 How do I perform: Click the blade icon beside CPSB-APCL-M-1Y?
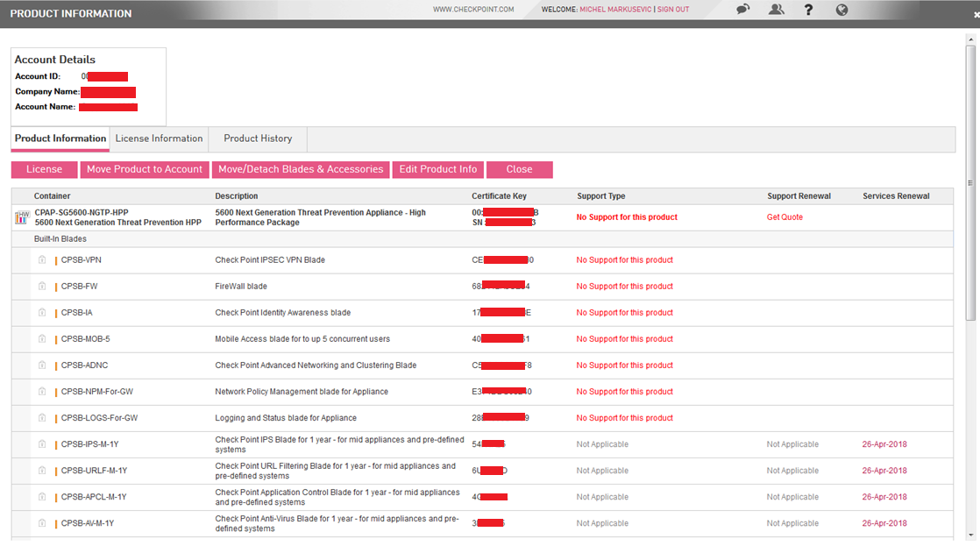point(42,497)
